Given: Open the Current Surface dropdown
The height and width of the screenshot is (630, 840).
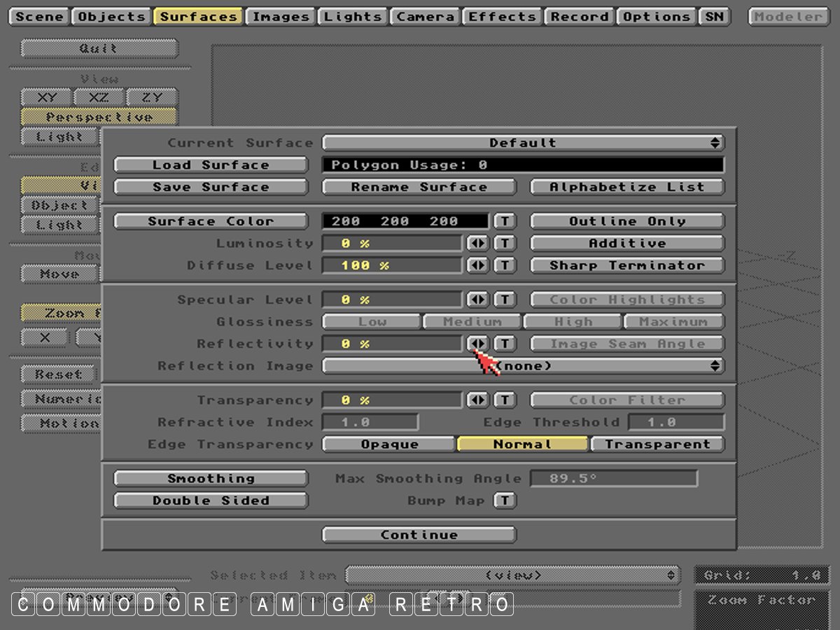Looking at the screenshot, I should pyautogui.click(x=523, y=143).
